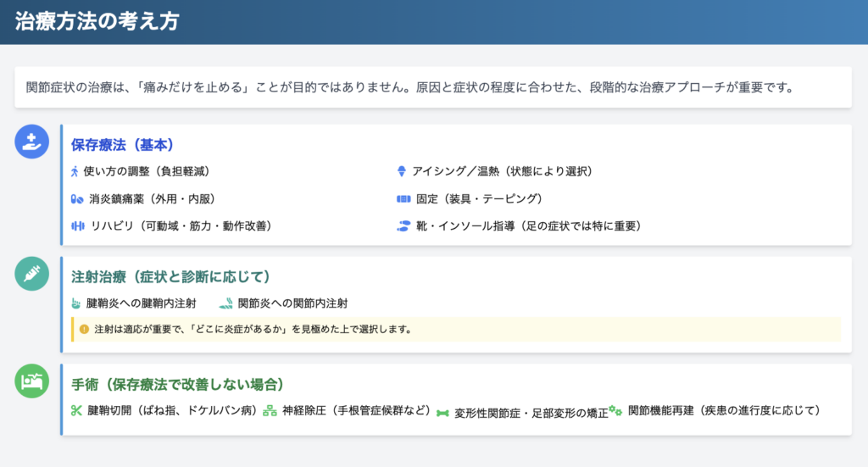
Task: Click the dumbbell icon next to リハビリ
Action: point(77,225)
